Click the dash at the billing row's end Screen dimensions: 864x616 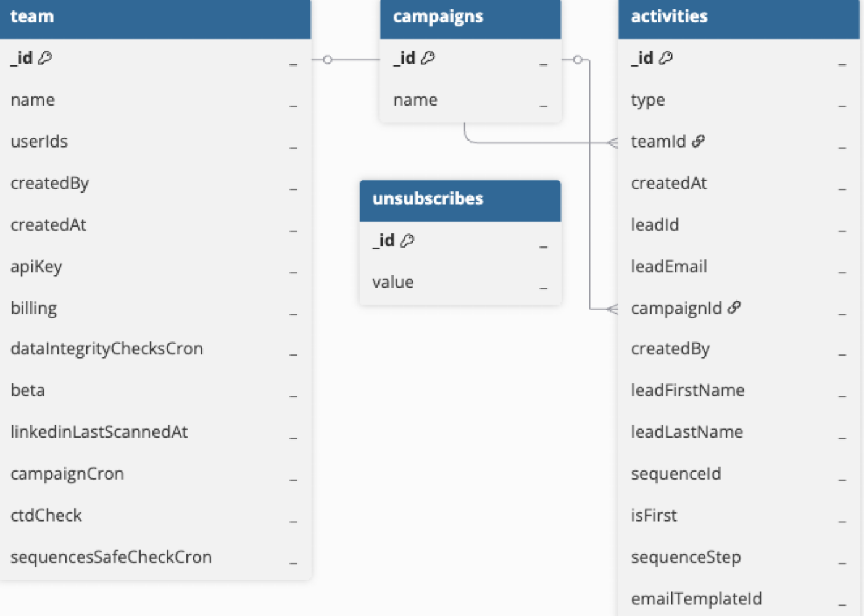pos(293,314)
